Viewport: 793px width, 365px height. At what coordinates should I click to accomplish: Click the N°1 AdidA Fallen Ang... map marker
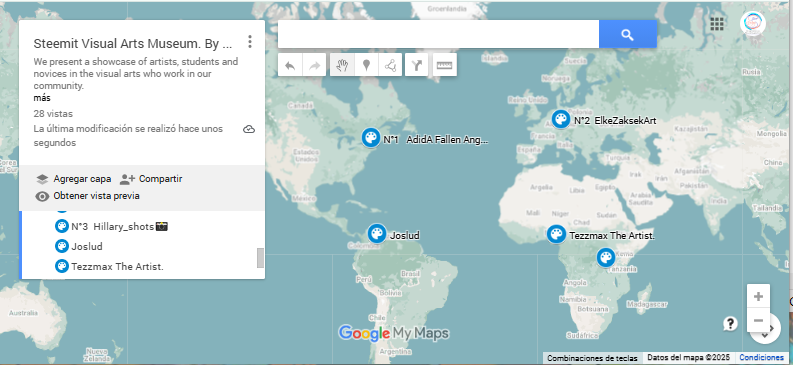coord(371,138)
